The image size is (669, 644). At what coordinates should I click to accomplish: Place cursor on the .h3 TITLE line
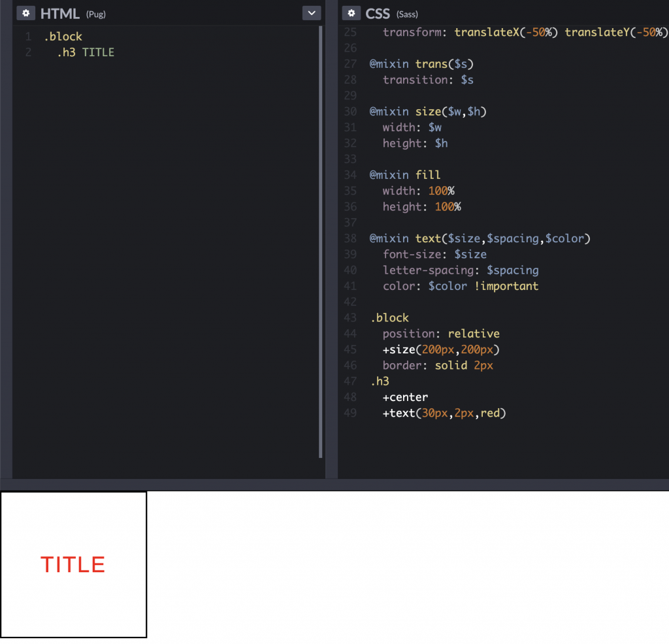(x=86, y=52)
